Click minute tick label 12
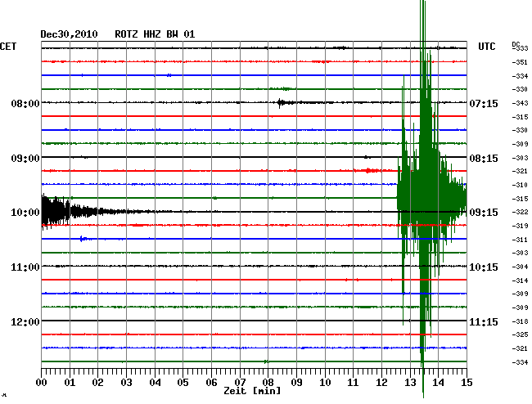 (x=381, y=383)
